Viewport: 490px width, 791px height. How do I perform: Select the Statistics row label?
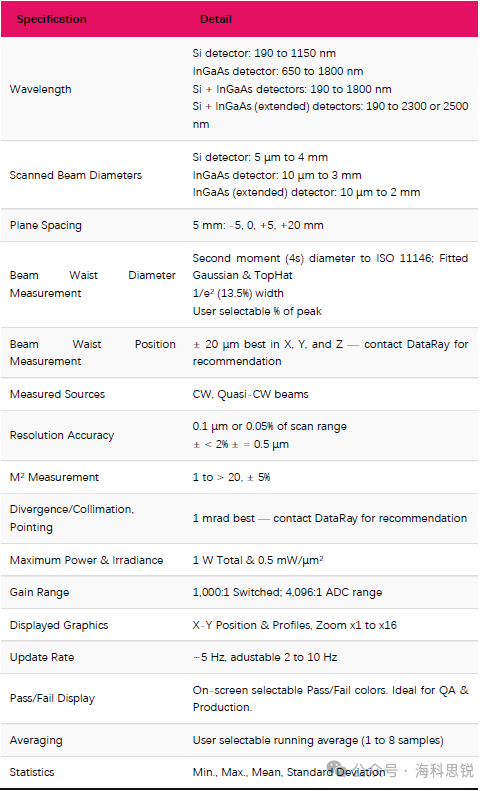pos(32,772)
